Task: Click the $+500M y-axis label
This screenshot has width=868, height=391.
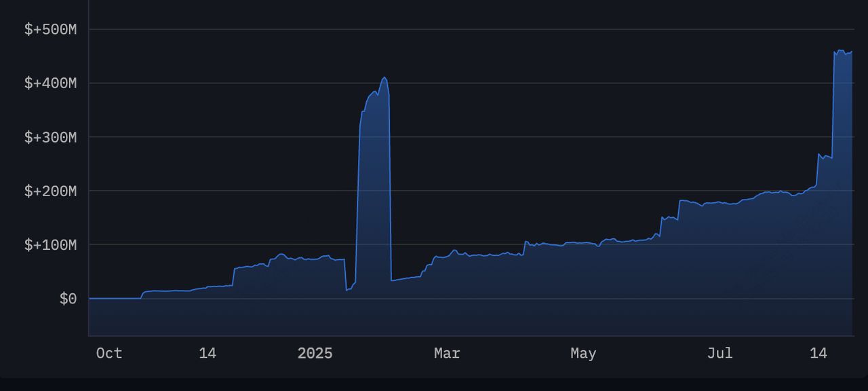Action: click(50, 29)
